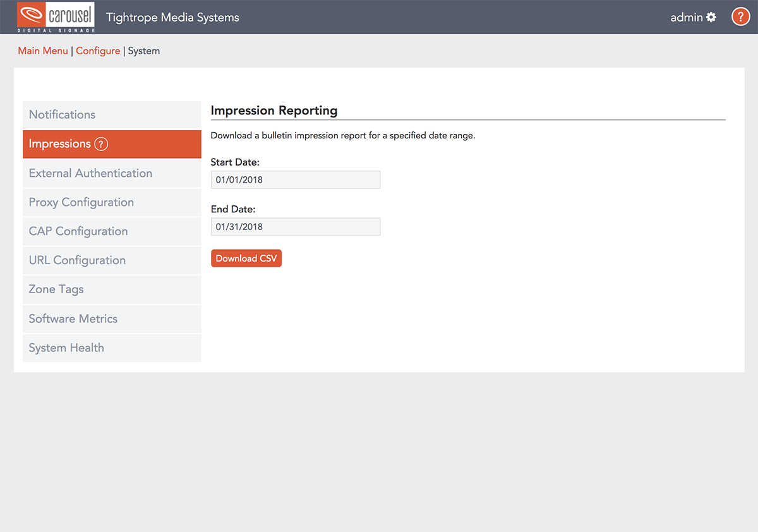Click the Start Date input field
Screen dimensions: 758x532
coord(295,180)
